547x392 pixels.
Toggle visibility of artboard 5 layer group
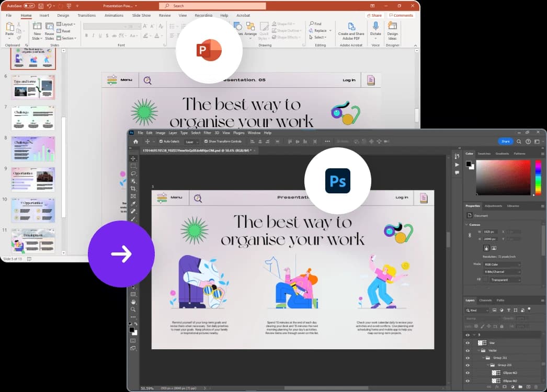click(x=468, y=335)
